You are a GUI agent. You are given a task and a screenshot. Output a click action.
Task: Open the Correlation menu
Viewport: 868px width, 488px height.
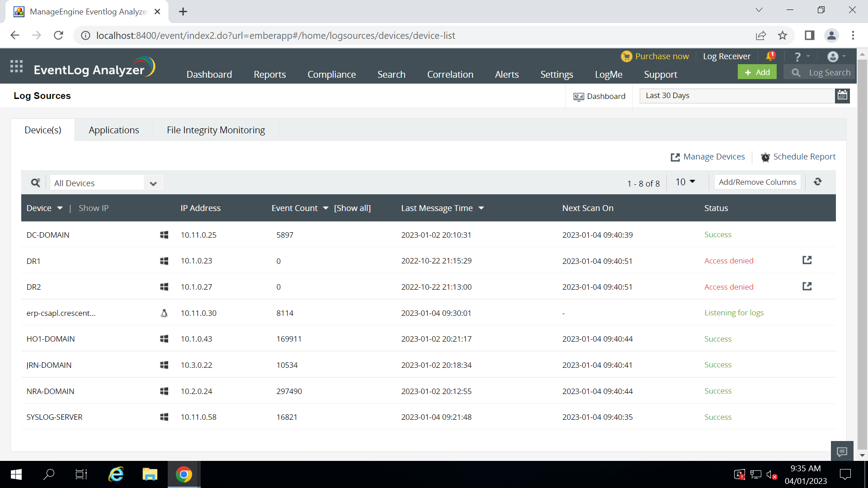450,74
